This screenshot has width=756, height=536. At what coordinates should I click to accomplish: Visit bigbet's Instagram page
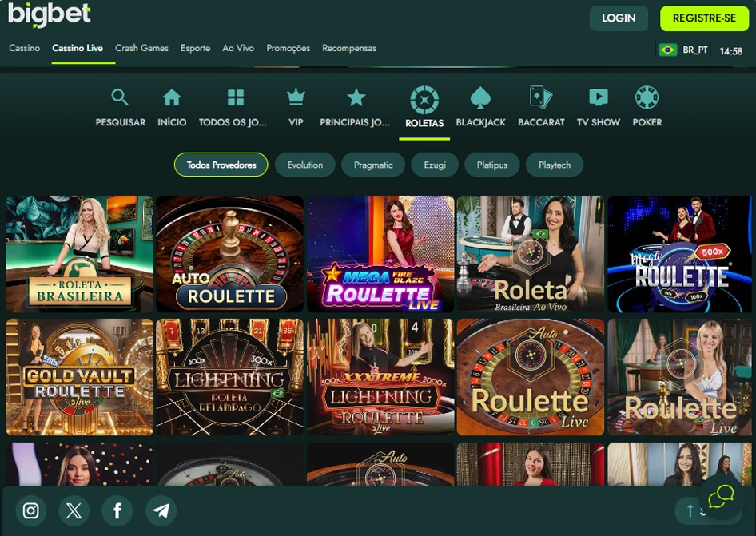click(30, 510)
